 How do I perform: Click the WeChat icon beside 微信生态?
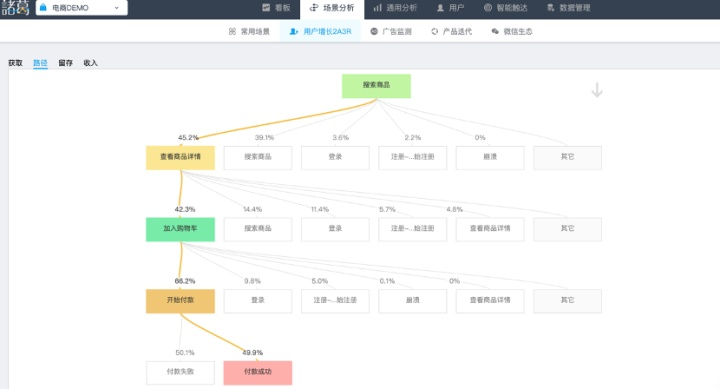pos(495,31)
